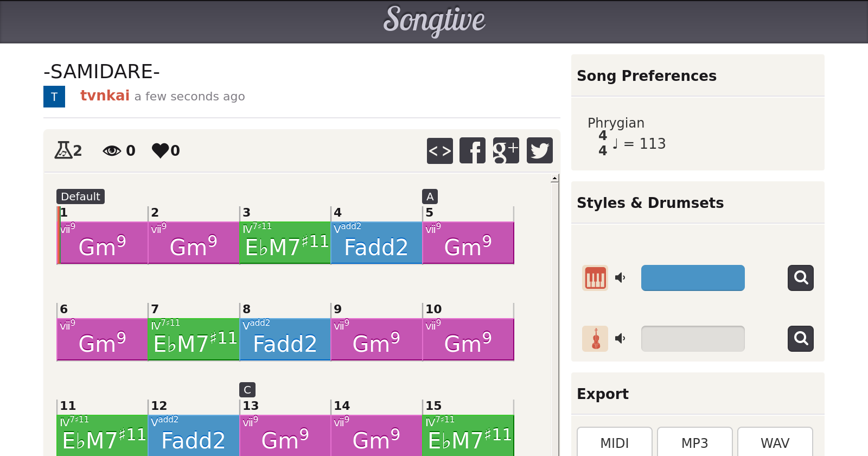Select the Default section marker
This screenshot has height=456, width=868.
coord(80,197)
